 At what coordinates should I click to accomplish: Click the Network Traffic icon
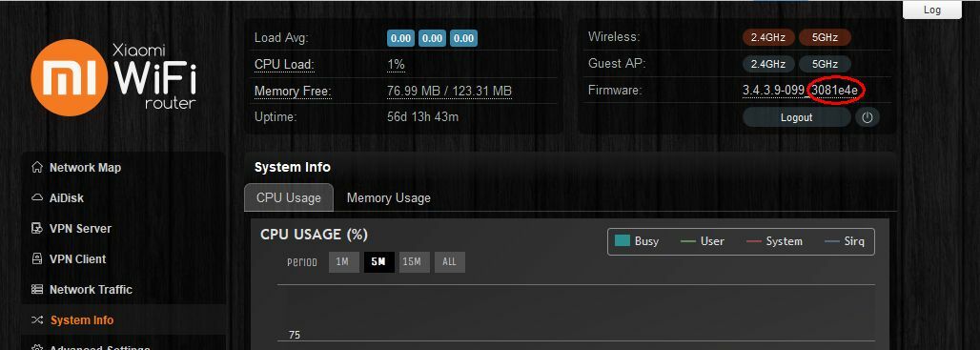pos(37,289)
